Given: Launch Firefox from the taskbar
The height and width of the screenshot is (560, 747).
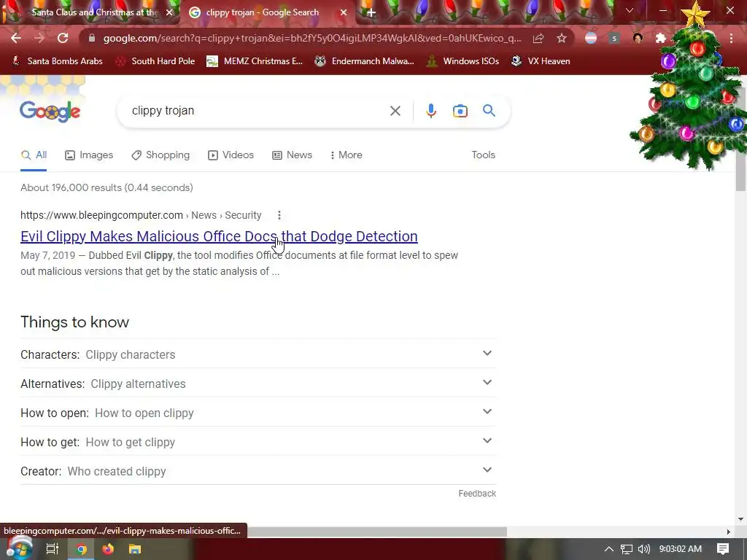Looking at the screenshot, I should click(x=108, y=549).
